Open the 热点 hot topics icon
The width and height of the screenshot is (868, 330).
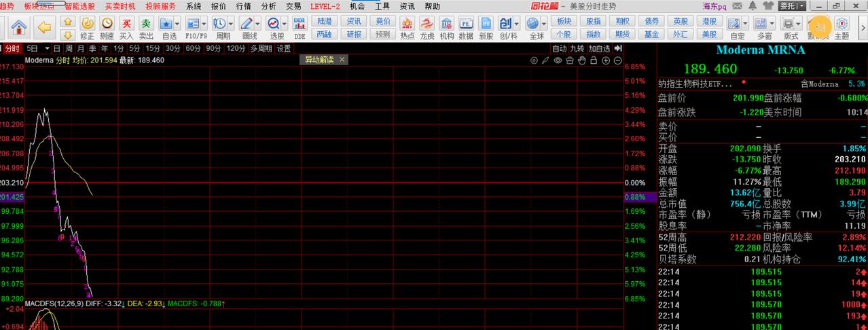pyautogui.click(x=408, y=24)
